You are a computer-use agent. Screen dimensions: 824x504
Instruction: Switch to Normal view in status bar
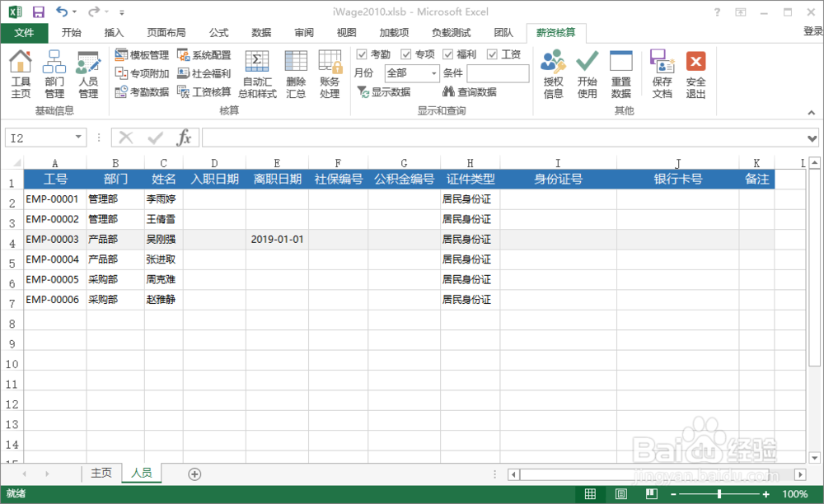point(590,494)
